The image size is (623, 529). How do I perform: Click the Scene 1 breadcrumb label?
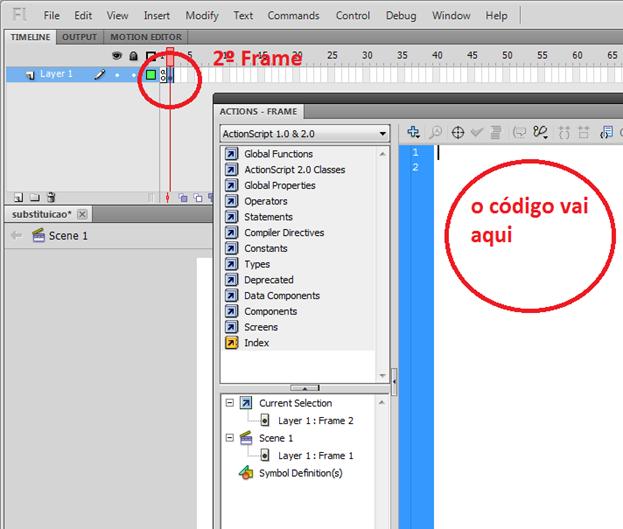(x=68, y=236)
